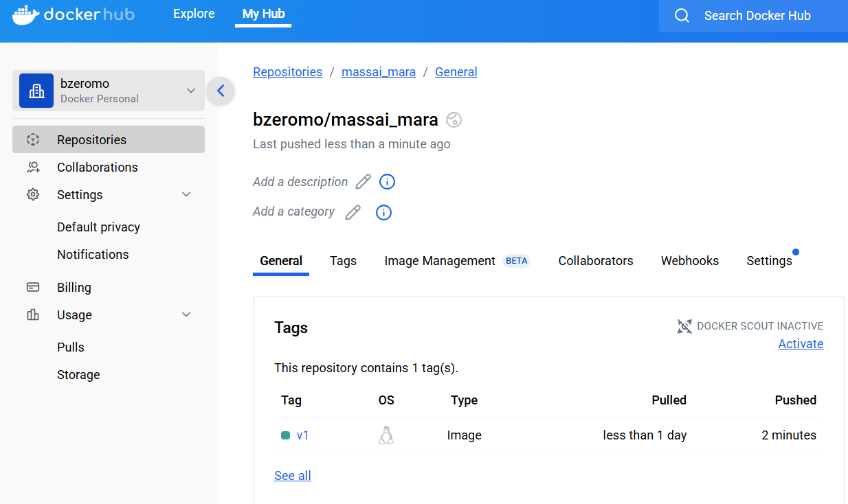Open the v1 tag link
The height and width of the screenshot is (504, 848).
[x=302, y=435]
